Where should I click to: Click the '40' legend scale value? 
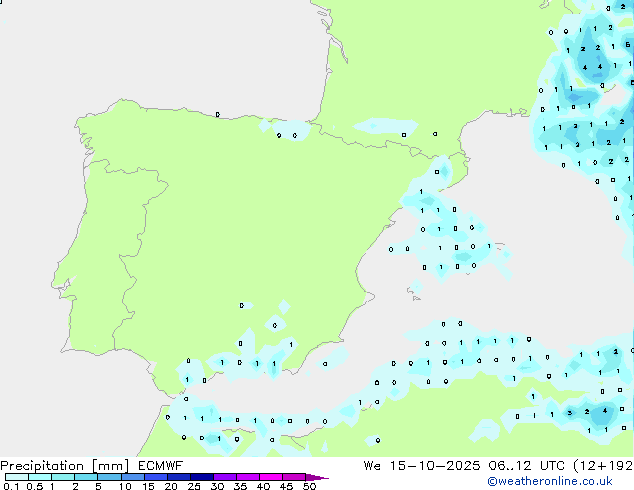pos(263,486)
